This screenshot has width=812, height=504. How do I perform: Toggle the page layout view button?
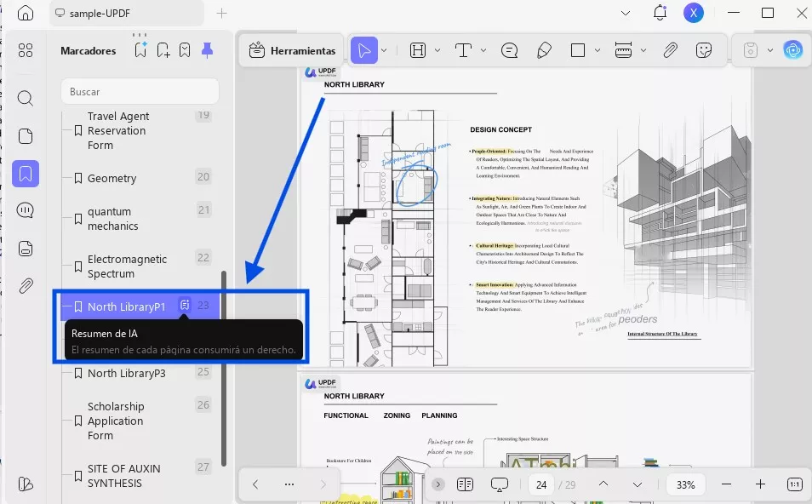(465, 484)
